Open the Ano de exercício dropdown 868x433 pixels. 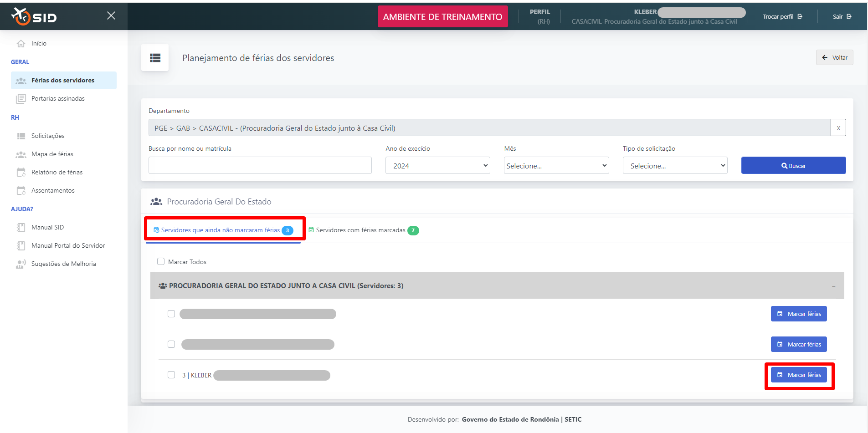point(437,166)
